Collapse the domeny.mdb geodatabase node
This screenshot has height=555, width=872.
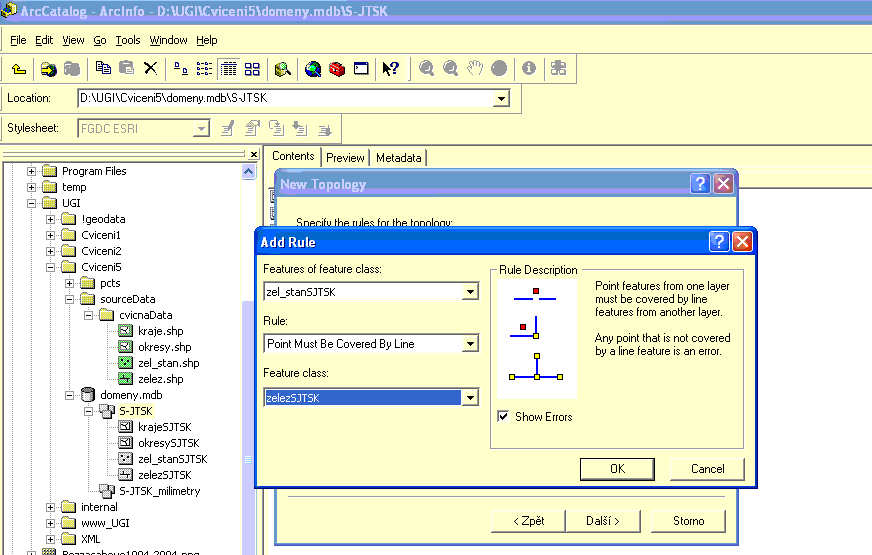tap(70, 395)
